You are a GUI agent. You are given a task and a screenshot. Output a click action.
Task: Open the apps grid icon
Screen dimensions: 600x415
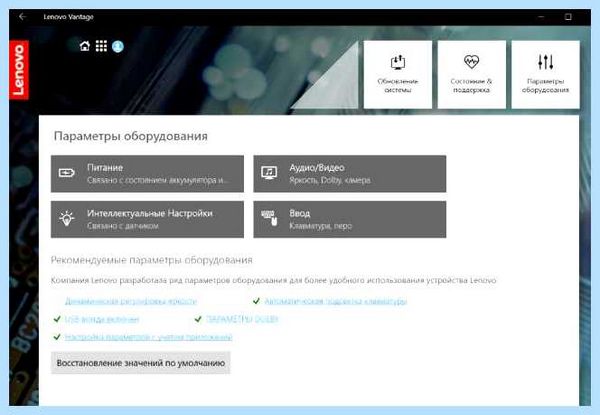(101, 46)
